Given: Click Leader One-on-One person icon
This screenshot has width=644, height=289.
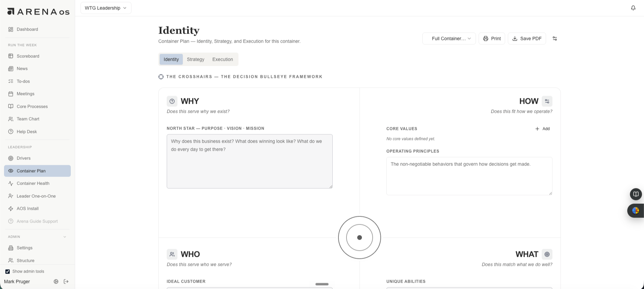Looking at the screenshot, I should click(11, 196).
